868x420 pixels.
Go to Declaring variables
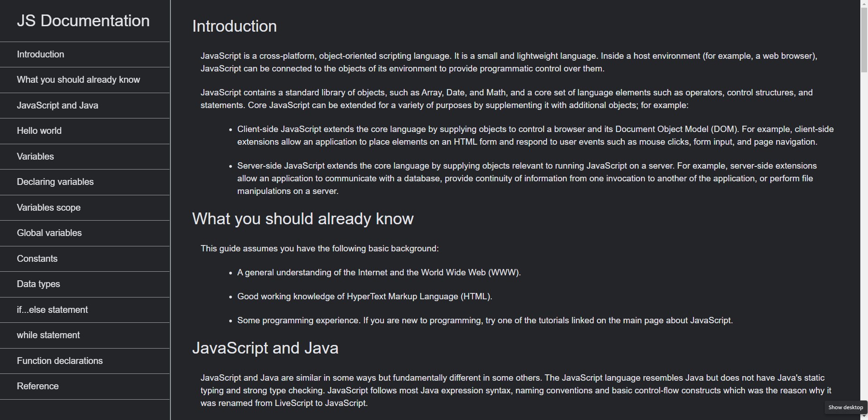(x=55, y=182)
